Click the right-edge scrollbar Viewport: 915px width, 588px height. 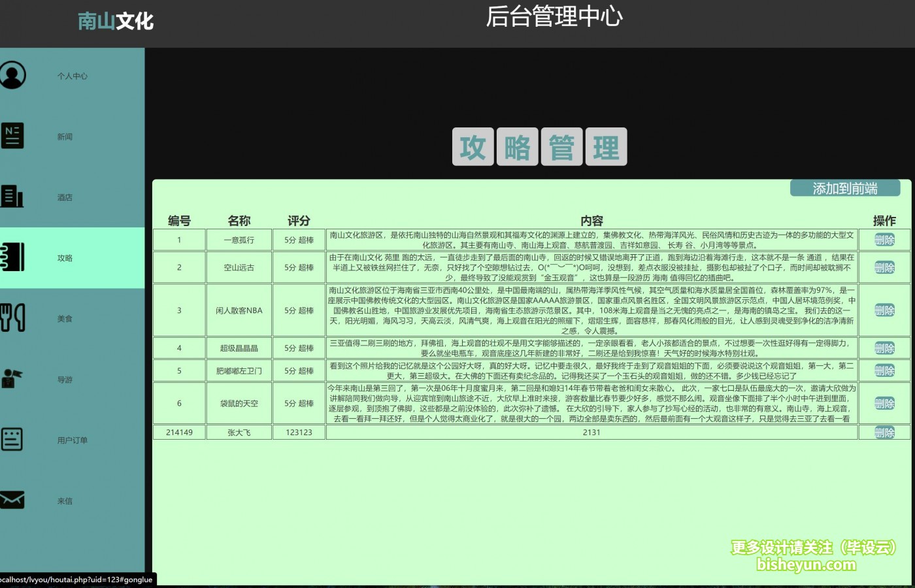(911, 294)
